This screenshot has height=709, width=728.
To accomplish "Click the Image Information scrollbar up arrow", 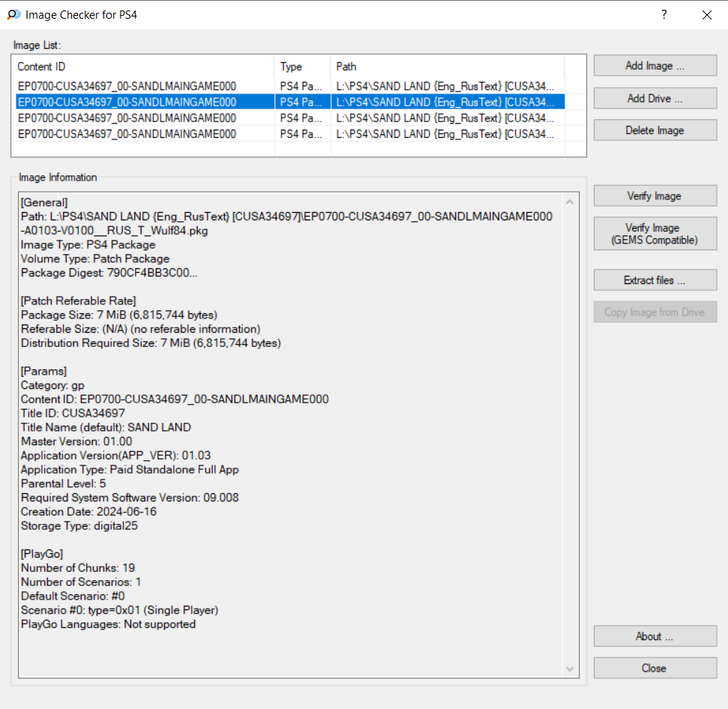I will (x=571, y=202).
